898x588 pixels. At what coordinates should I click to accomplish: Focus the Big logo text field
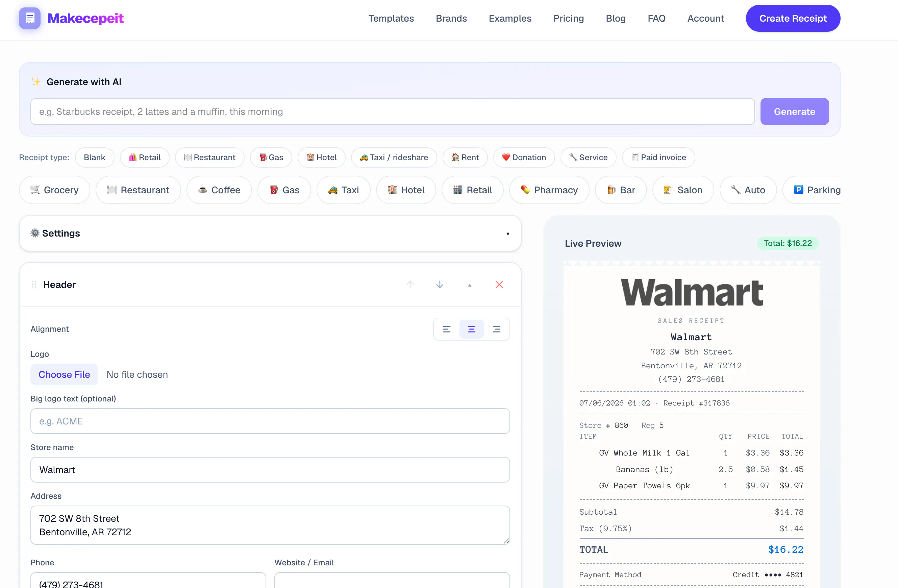pyautogui.click(x=270, y=421)
